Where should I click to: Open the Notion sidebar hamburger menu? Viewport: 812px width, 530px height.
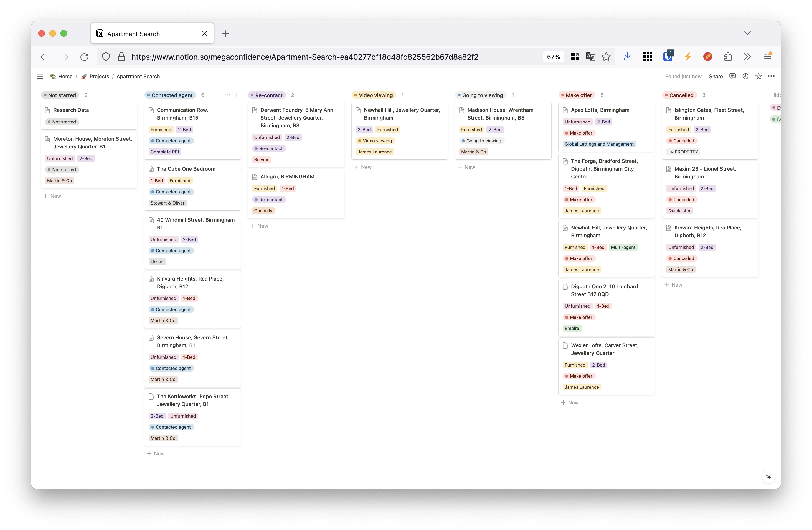coord(40,76)
